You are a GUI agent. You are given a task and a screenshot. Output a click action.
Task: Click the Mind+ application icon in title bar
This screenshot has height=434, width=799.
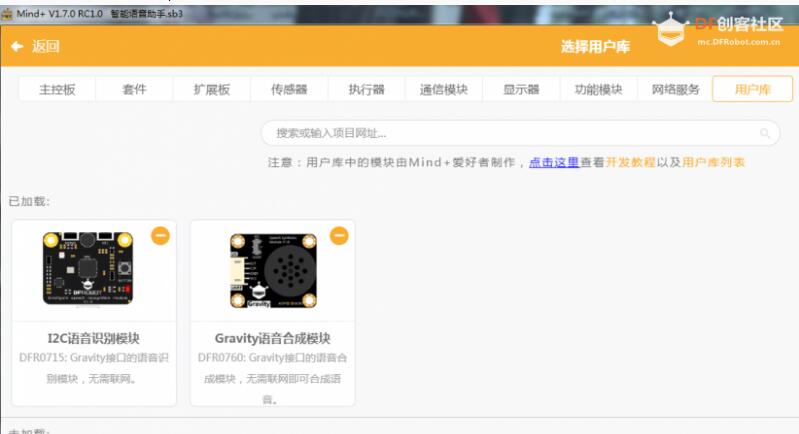(x=7, y=14)
